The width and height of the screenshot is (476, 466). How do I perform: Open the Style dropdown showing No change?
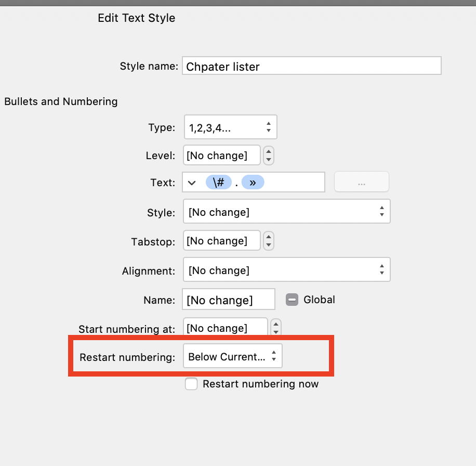tap(286, 211)
